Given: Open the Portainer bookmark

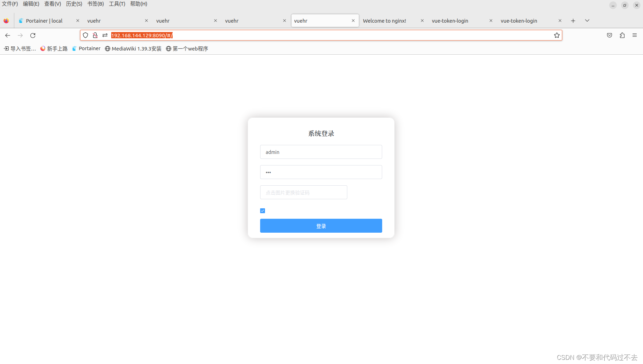Looking at the screenshot, I should pyautogui.click(x=86, y=48).
